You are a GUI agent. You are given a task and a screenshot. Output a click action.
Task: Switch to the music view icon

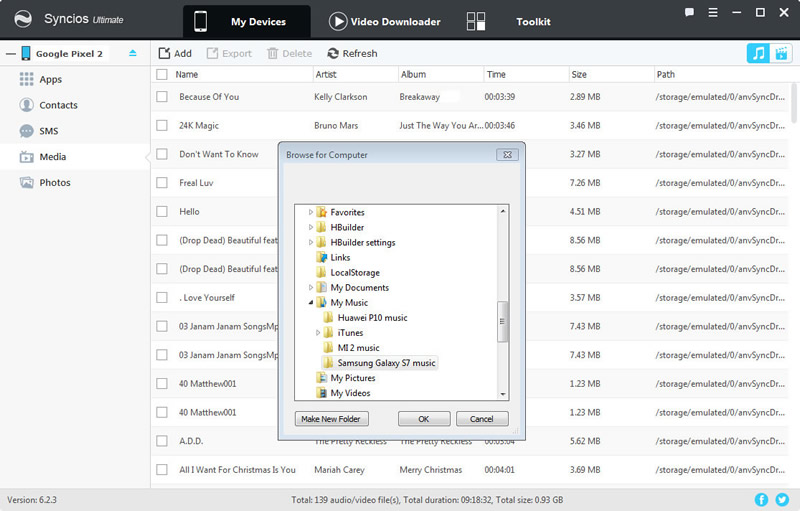[759, 53]
